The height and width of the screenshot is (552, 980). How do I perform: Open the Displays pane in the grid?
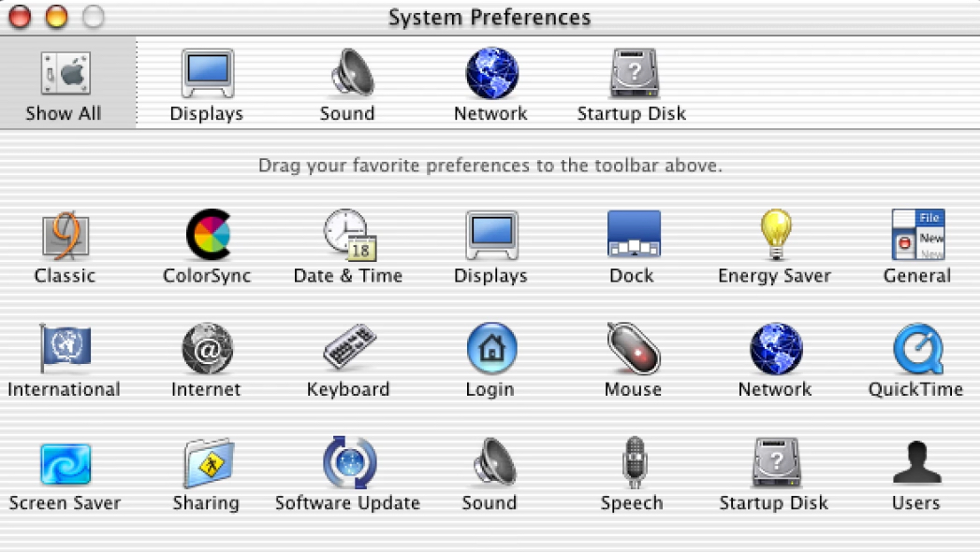492,236
